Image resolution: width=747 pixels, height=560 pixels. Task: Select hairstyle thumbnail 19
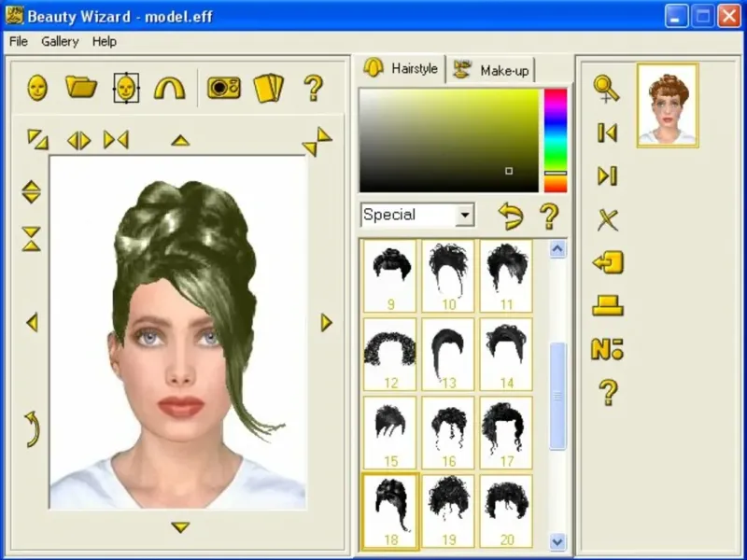pyautogui.click(x=448, y=511)
